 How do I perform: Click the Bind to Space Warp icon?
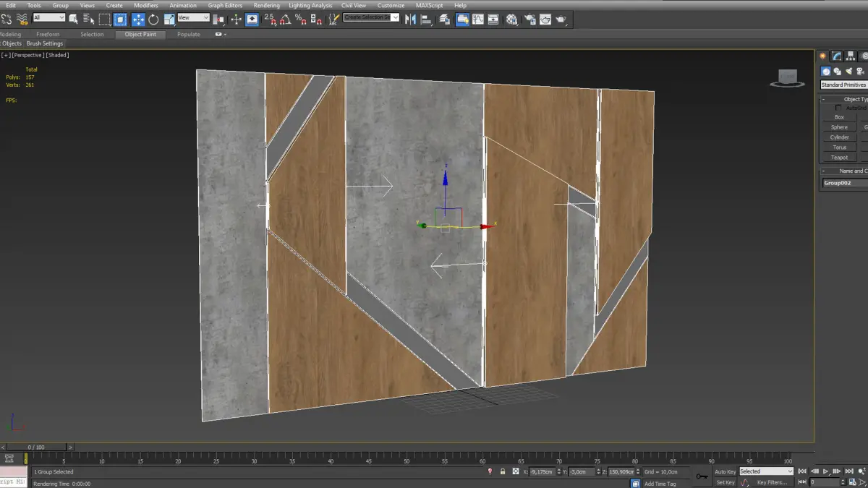point(22,19)
